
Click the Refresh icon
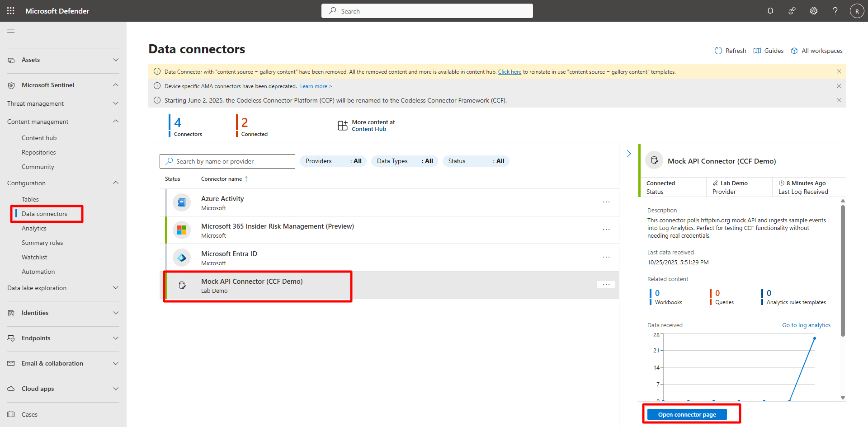tap(718, 51)
